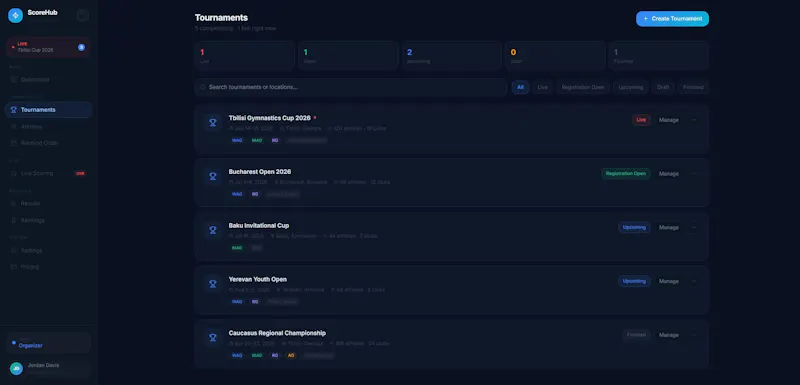Image resolution: width=800 pixels, height=385 pixels.
Task: Click MAG tag on Tbilisi Gymnastics Cup
Action: (257, 140)
